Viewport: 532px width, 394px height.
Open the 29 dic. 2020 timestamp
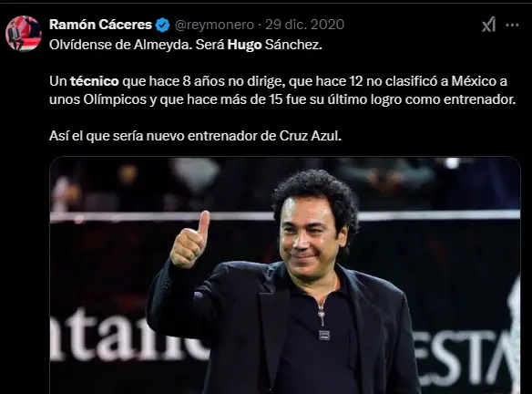coord(304,25)
